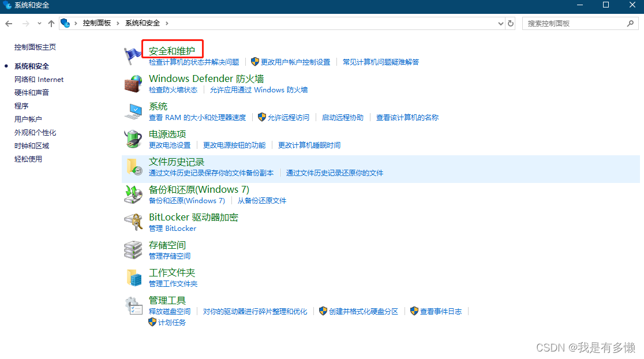
Task: Refresh the control panel view
Action: click(x=511, y=24)
